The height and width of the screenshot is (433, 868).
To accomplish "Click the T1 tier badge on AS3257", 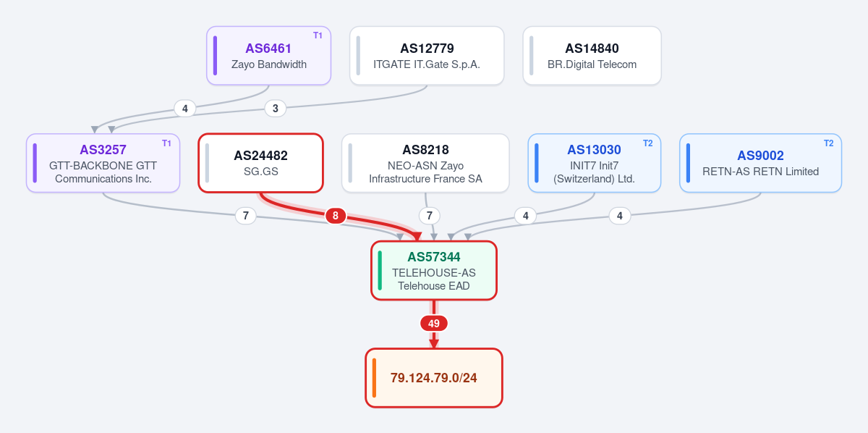I will click(166, 143).
